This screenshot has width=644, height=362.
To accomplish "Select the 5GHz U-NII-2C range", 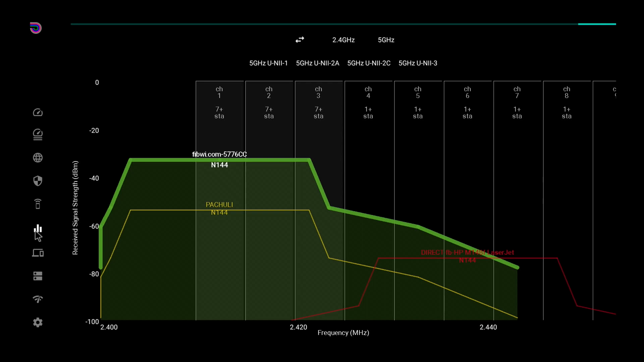I will click(369, 63).
